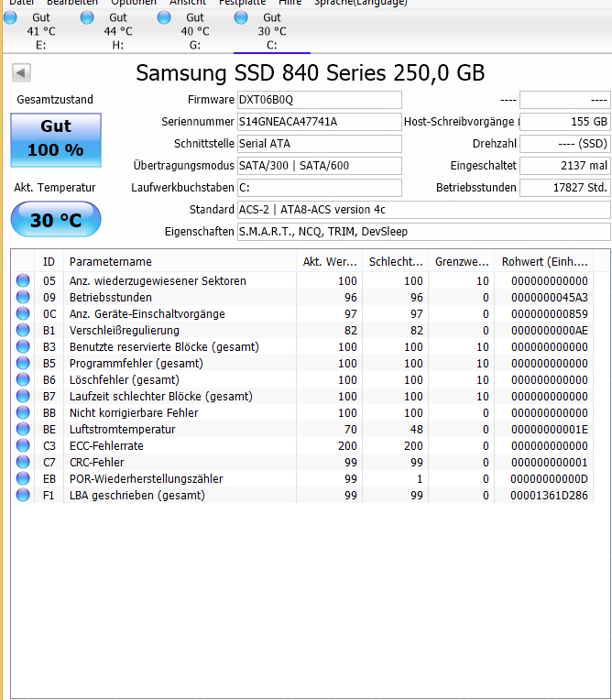Select 'Anz. wiederzugewiesener Sektoren' row text
The image size is (612, 700).
pos(158,280)
